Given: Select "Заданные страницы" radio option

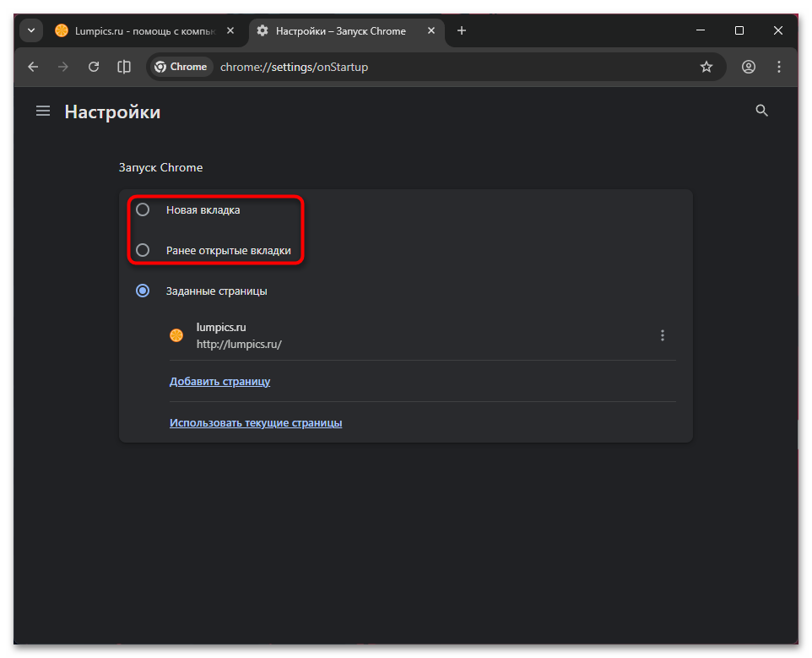Looking at the screenshot, I should [x=143, y=291].
